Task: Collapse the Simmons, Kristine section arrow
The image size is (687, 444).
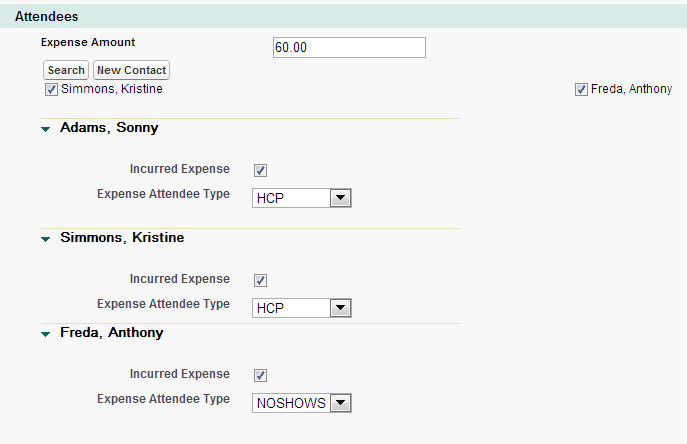Action: [46, 240]
